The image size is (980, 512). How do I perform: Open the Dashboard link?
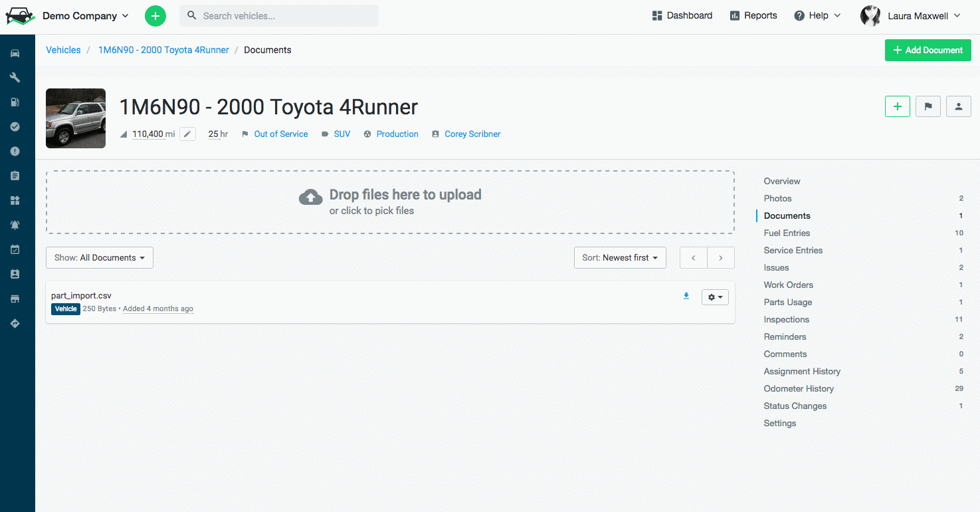point(682,16)
